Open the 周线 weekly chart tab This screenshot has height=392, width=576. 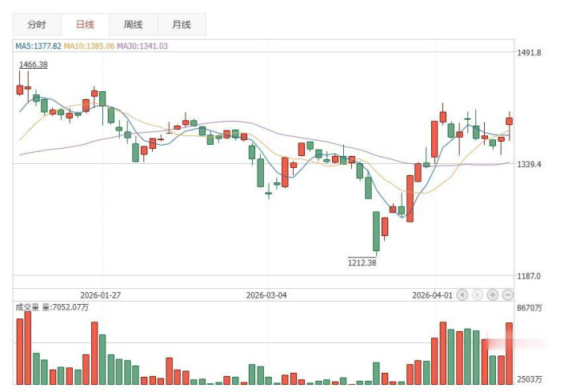tap(134, 25)
